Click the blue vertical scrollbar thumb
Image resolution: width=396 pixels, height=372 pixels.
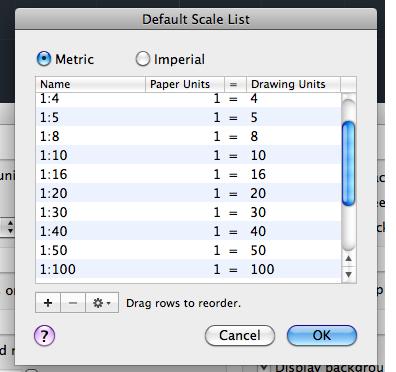[349, 163]
